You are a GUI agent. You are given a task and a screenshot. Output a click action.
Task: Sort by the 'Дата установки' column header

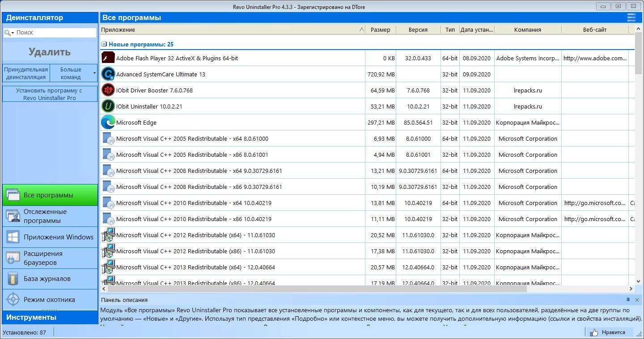click(x=477, y=29)
